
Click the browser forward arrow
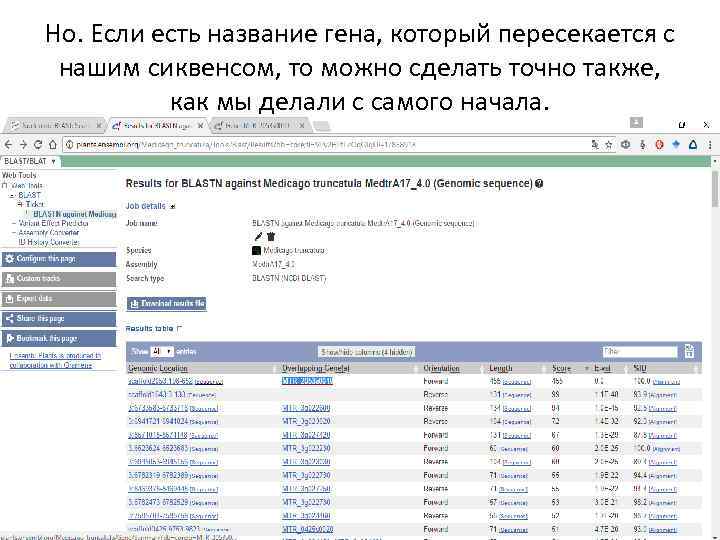tap(23, 145)
